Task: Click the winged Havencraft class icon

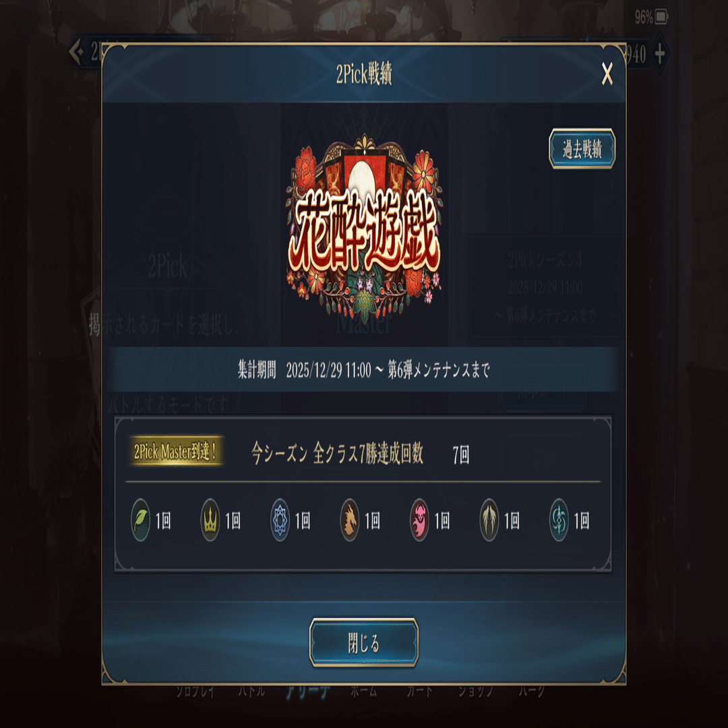Action: [x=489, y=520]
